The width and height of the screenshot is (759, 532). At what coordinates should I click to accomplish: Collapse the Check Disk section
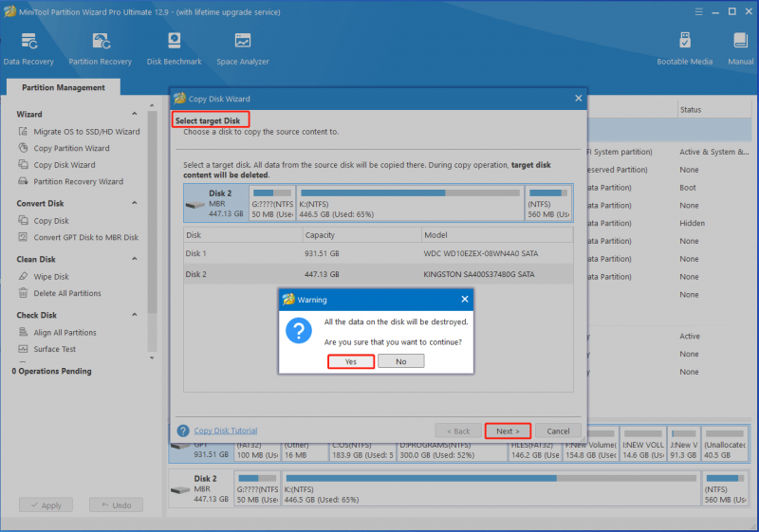tap(135, 315)
